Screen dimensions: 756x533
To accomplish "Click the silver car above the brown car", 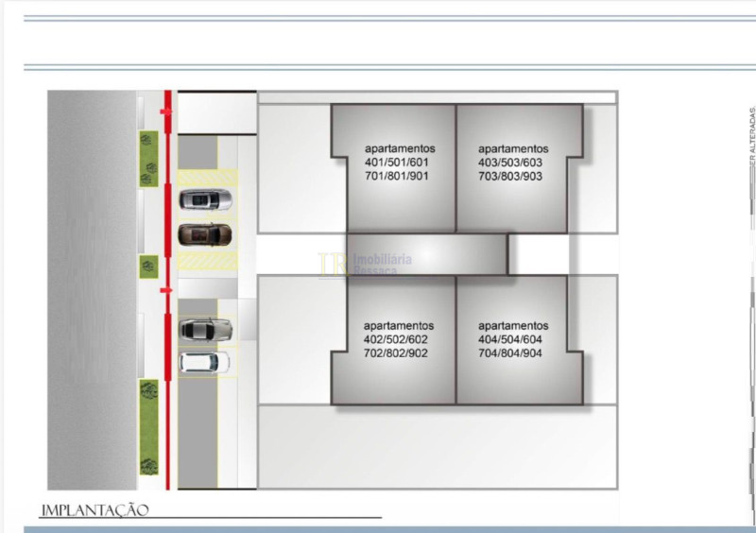I will (x=206, y=199).
